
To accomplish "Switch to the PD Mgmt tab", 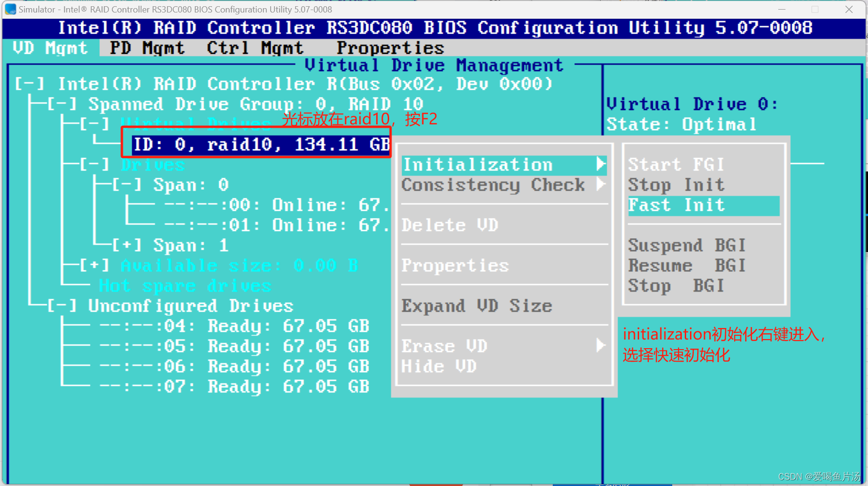I will [x=147, y=48].
